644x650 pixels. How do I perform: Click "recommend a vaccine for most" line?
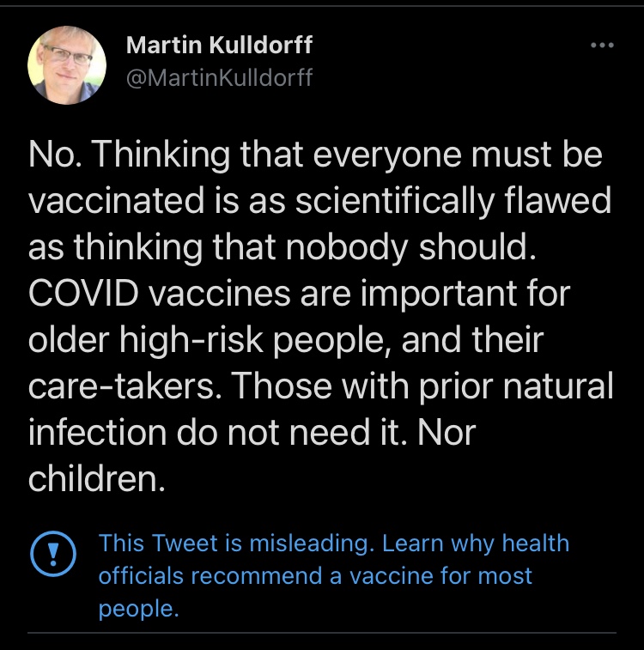tap(315, 575)
